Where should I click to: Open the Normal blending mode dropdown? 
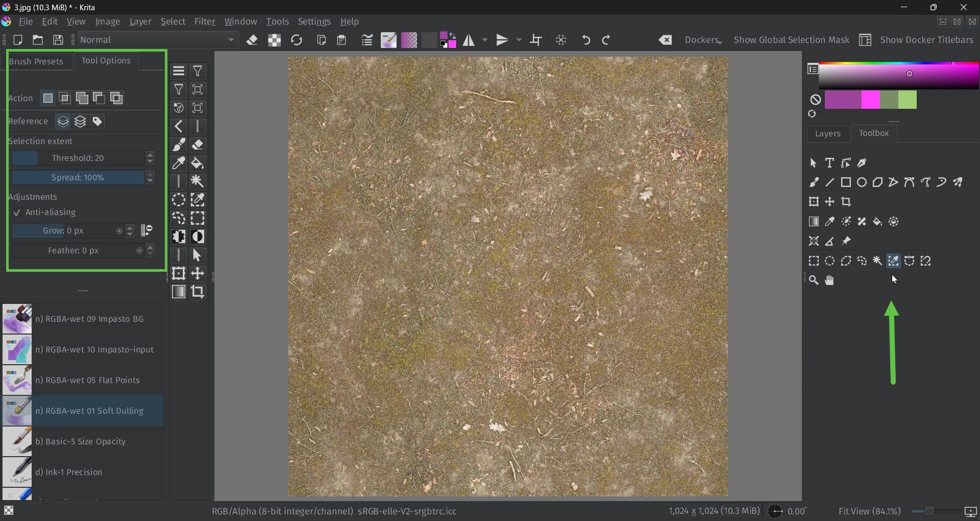[x=157, y=40]
